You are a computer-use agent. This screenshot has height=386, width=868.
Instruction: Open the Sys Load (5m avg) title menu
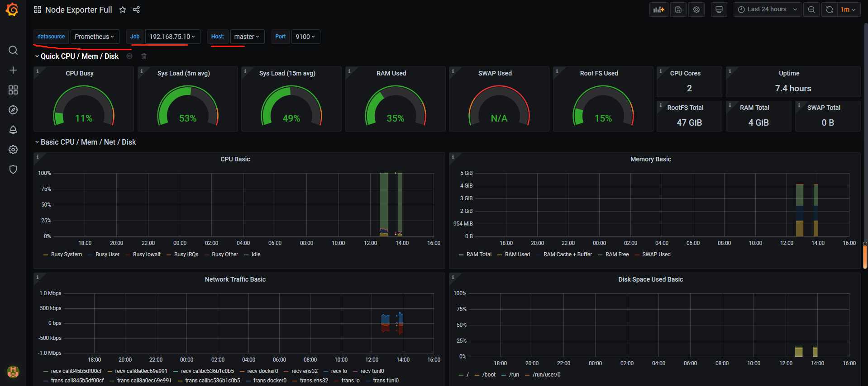184,73
